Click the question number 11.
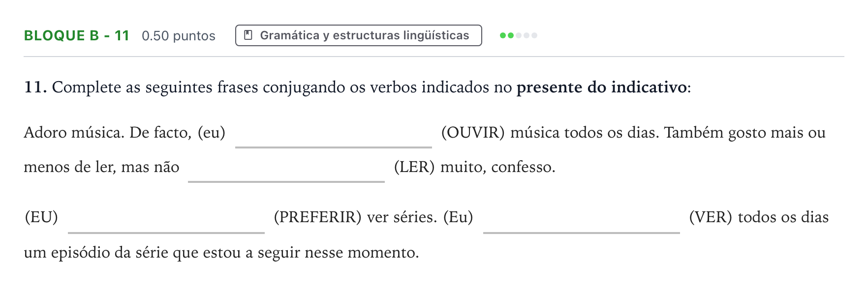Screen dimensions: 868x293 (x=35, y=88)
